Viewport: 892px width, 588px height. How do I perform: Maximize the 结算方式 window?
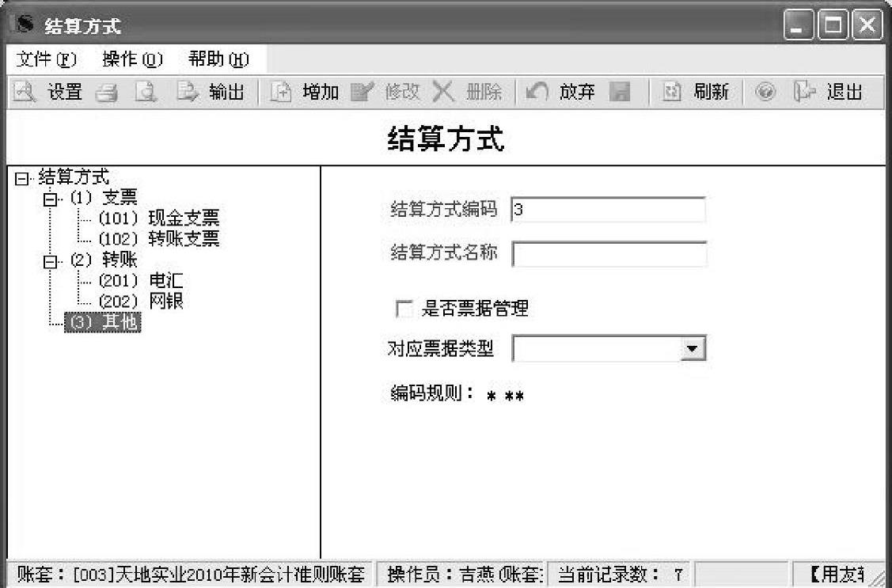click(x=833, y=25)
